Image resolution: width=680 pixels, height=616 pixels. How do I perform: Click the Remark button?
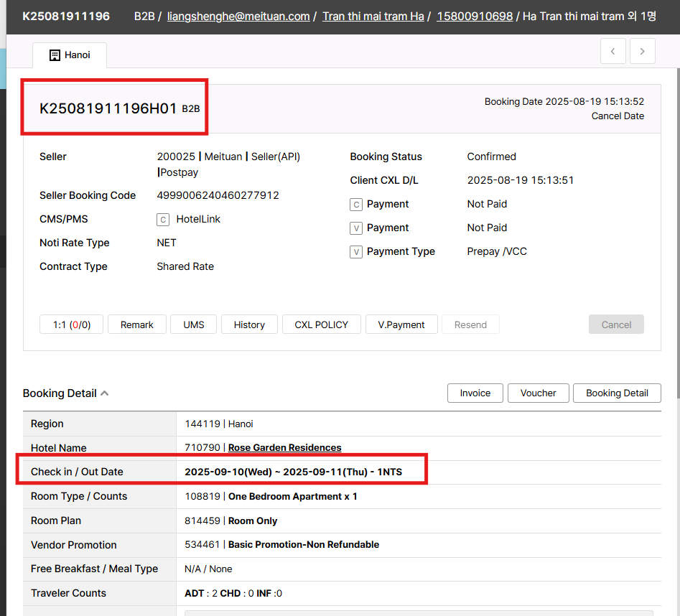pyautogui.click(x=136, y=325)
